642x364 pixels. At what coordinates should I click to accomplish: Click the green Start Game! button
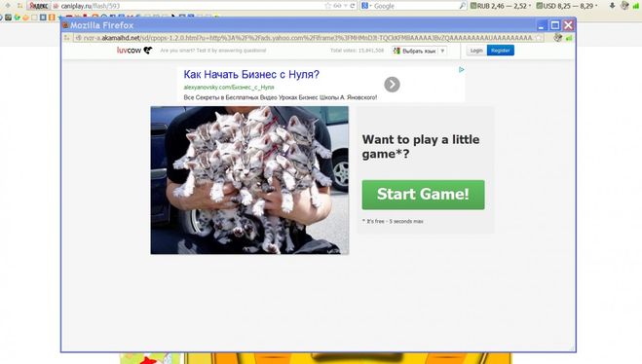[423, 195]
